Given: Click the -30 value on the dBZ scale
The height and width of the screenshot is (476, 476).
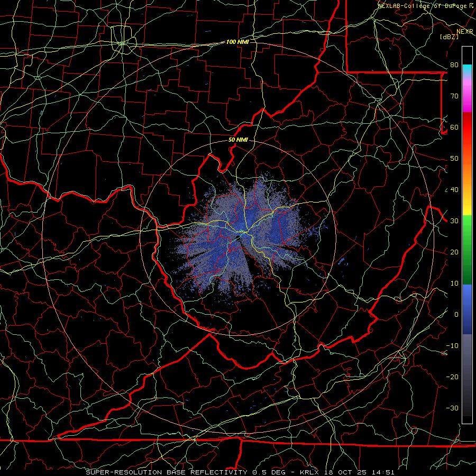Looking at the screenshot, I should pos(452,408).
